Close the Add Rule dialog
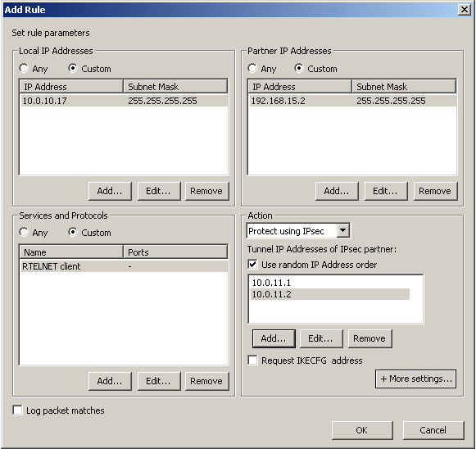Screen dimensions: 476x449 pos(465,10)
